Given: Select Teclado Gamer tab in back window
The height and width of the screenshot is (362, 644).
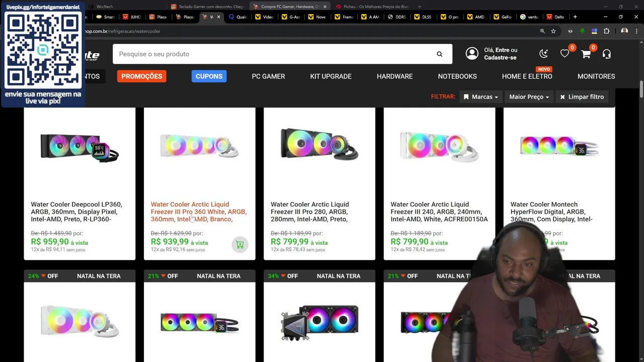Looking at the screenshot, I should click(207, 7).
